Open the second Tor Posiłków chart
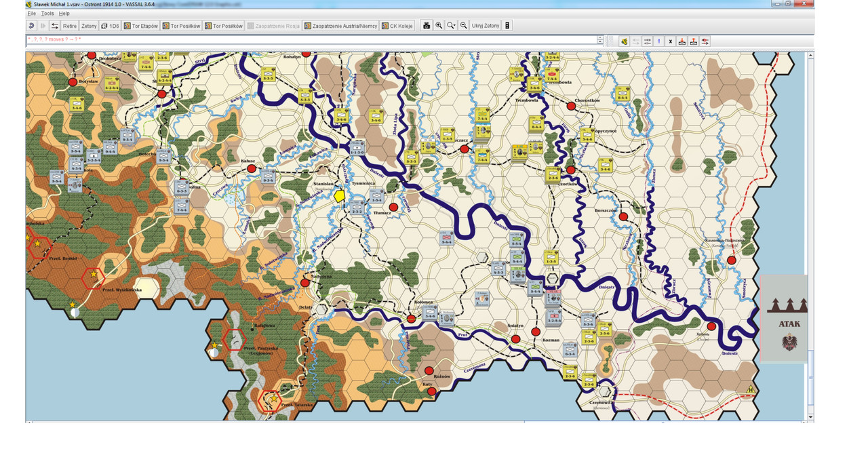The image size is (868, 470). (224, 26)
